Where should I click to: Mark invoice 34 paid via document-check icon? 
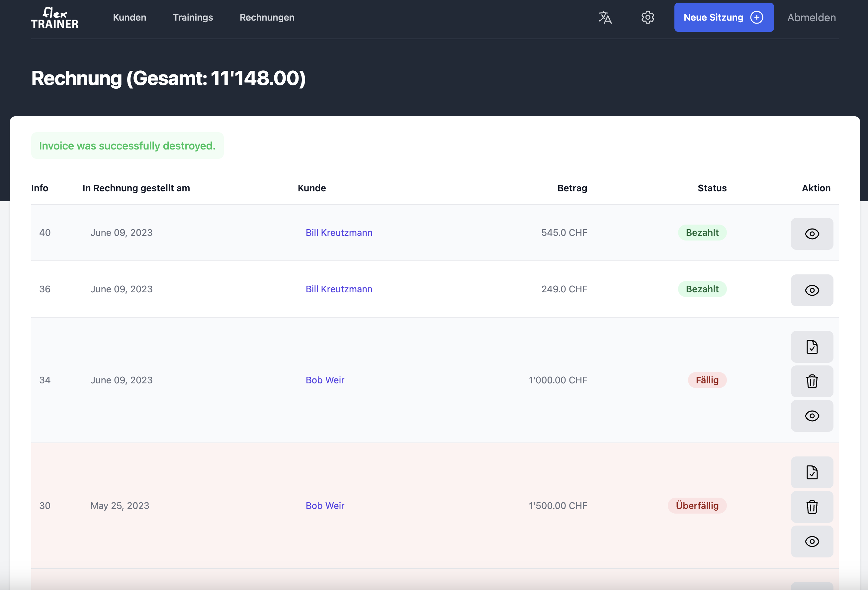(x=812, y=347)
